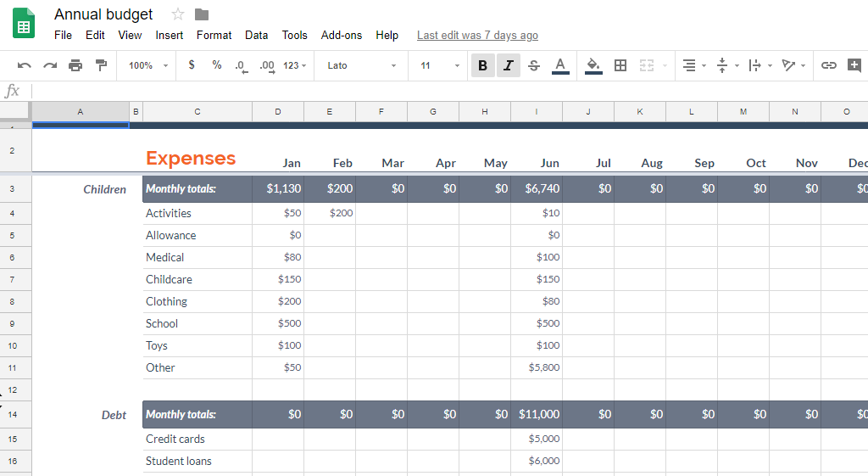The height and width of the screenshot is (476, 868).
Task: Open the 100% zoom dropdown
Action: 147,65
